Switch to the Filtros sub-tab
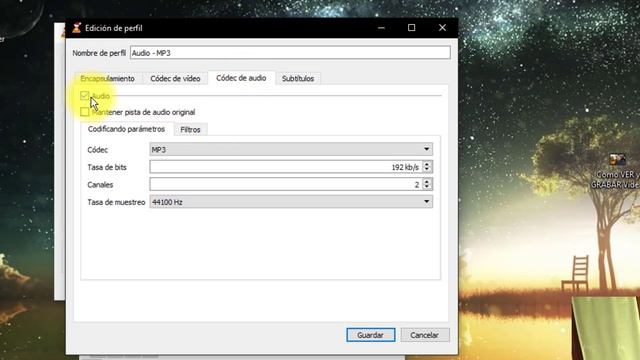640x360 pixels. pos(190,130)
